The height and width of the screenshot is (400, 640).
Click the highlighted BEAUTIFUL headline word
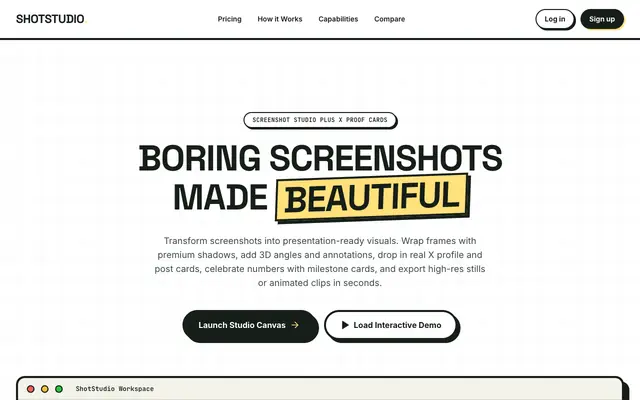(372, 198)
